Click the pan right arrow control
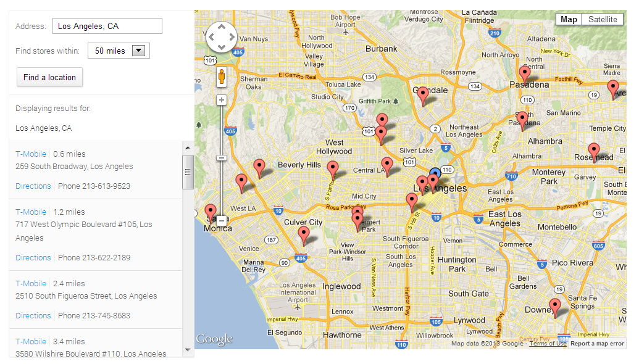Screen dimensions: 639x364 coord(232,37)
